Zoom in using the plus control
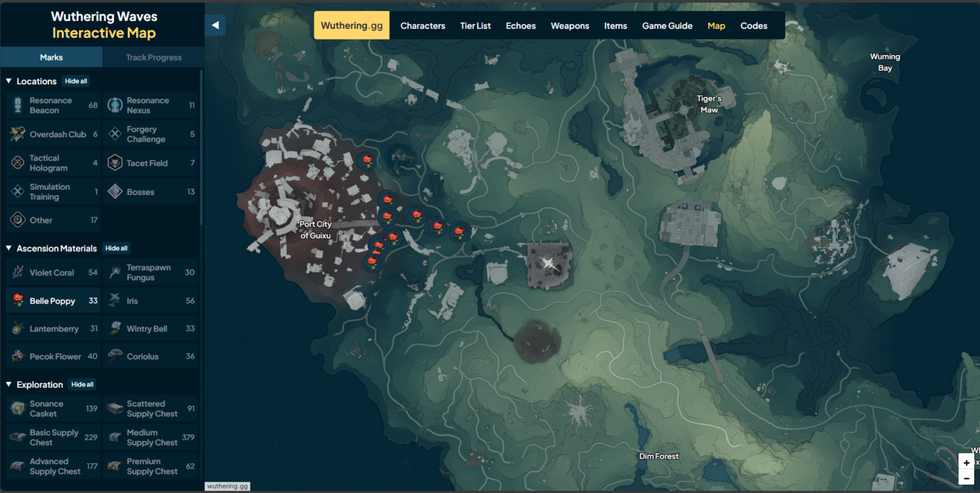The height and width of the screenshot is (493, 980). click(x=966, y=462)
